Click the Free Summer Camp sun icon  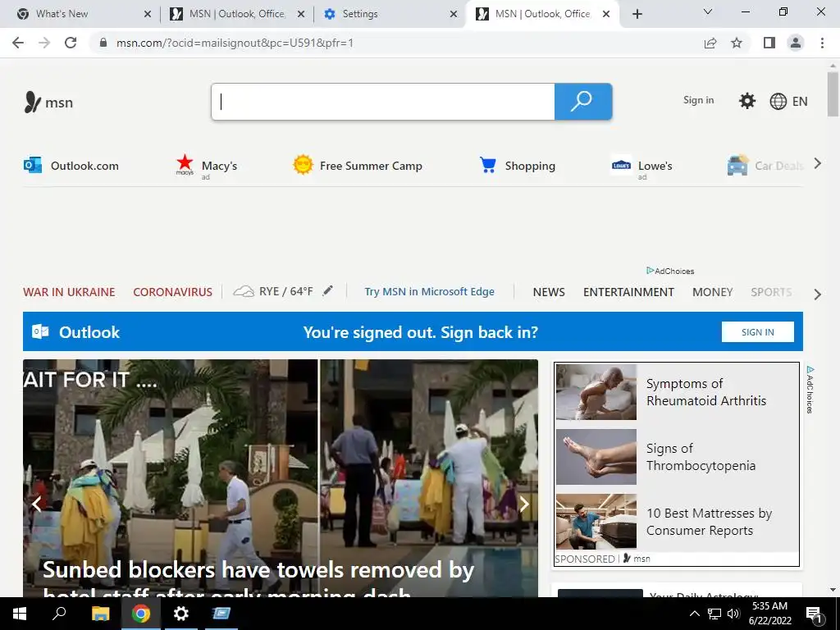pos(303,165)
